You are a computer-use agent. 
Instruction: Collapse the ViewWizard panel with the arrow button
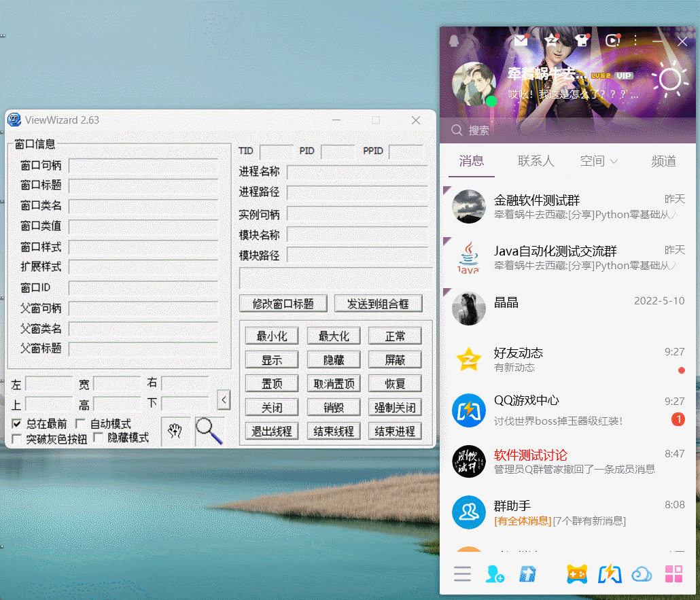[224, 400]
